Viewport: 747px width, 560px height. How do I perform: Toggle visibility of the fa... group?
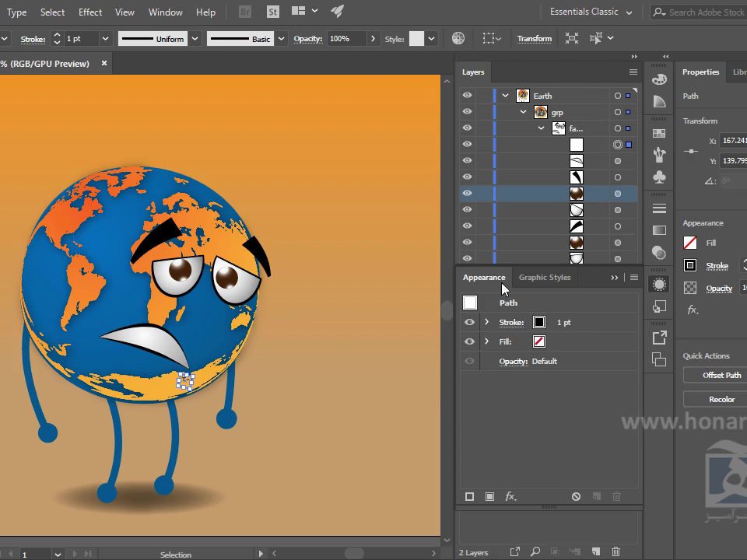[468, 128]
